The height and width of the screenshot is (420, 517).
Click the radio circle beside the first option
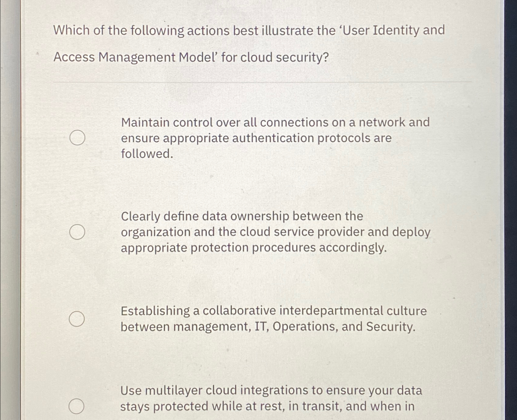tap(78, 138)
